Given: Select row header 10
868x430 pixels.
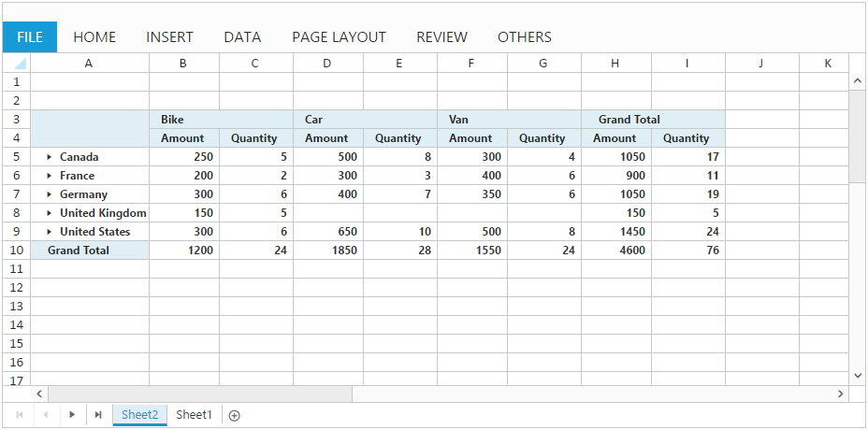Looking at the screenshot, I should point(16,251).
